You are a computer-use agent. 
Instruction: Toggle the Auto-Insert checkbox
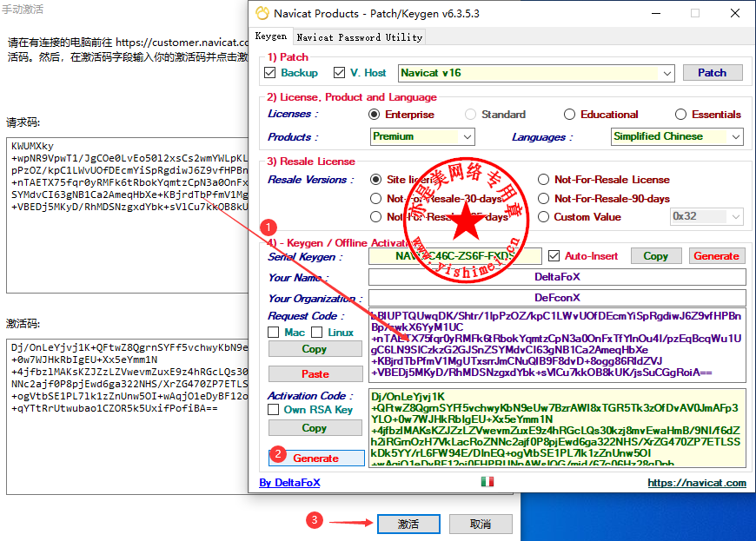pos(554,256)
